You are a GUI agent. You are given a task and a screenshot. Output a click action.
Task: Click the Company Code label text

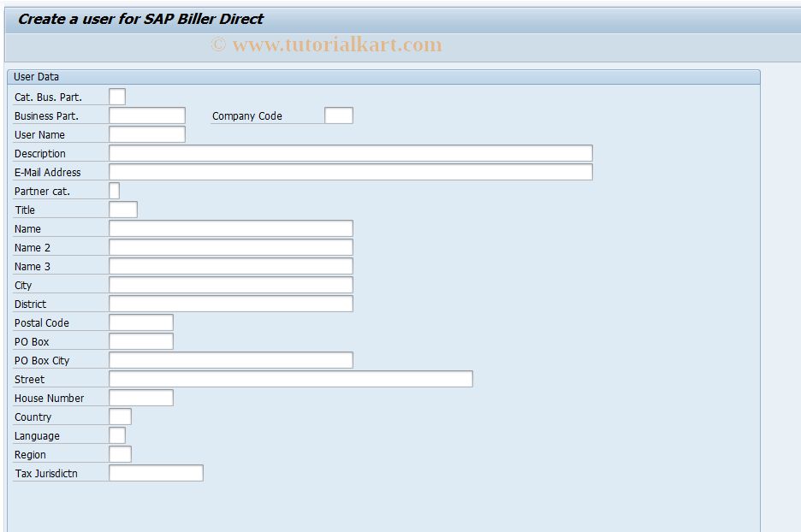(247, 116)
